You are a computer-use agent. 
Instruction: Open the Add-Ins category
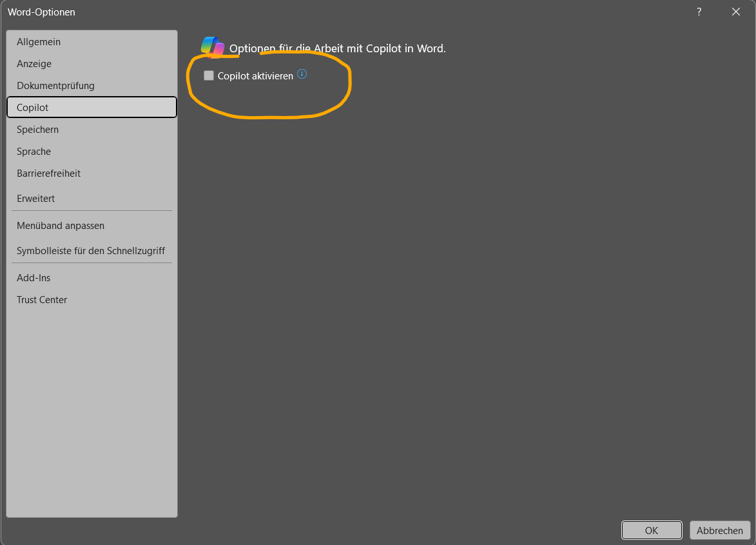(x=92, y=278)
